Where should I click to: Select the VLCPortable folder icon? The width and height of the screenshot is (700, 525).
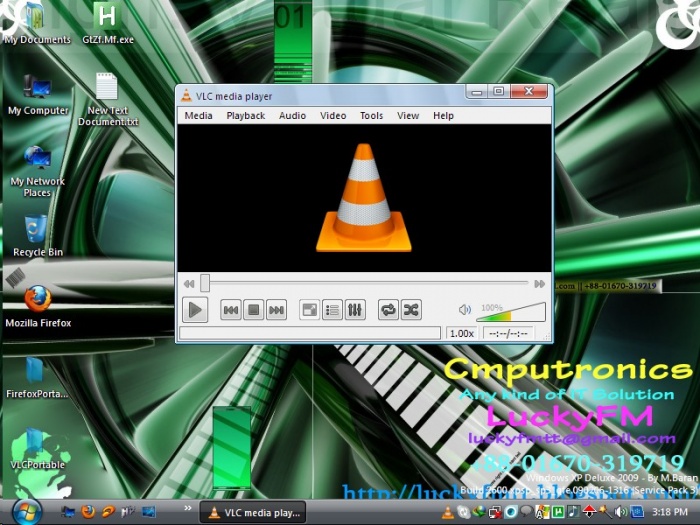click(x=38, y=449)
